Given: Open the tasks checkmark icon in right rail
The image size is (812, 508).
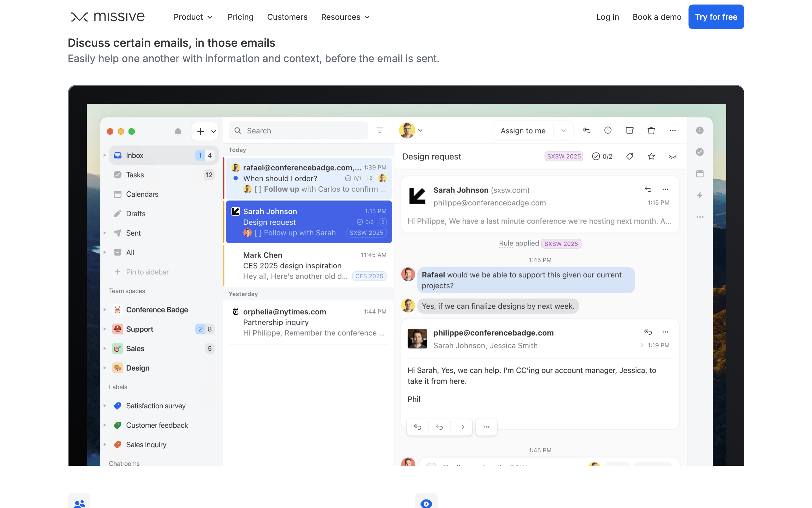Looking at the screenshot, I should 700,152.
